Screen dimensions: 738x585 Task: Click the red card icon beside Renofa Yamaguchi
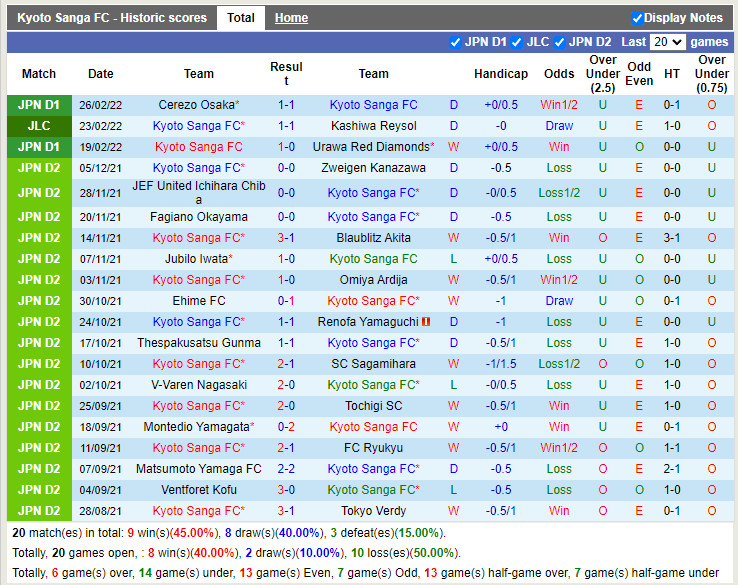pyautogui.click(x=426, y=322)
